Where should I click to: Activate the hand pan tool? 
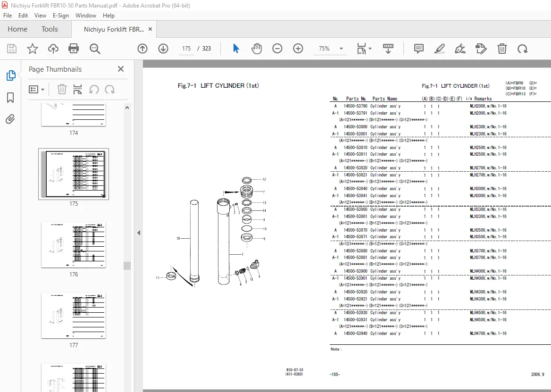[257, 49]
